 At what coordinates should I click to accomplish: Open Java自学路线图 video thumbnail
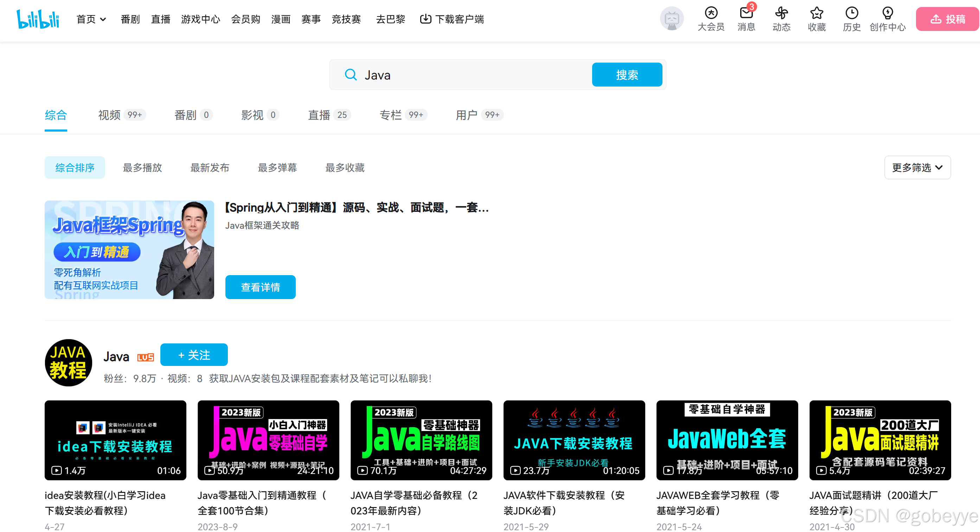tap(421, 440)
